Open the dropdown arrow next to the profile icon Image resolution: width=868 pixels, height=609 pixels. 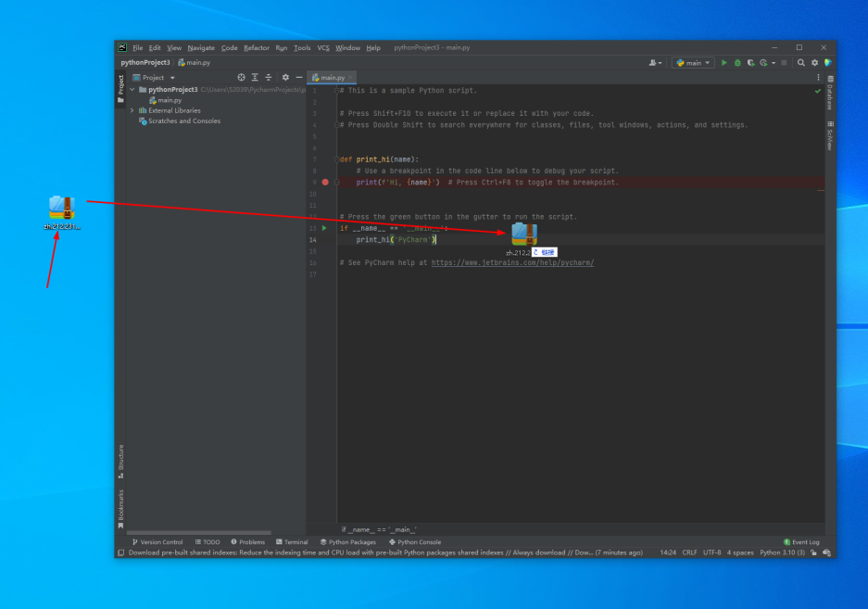(774, 63)
